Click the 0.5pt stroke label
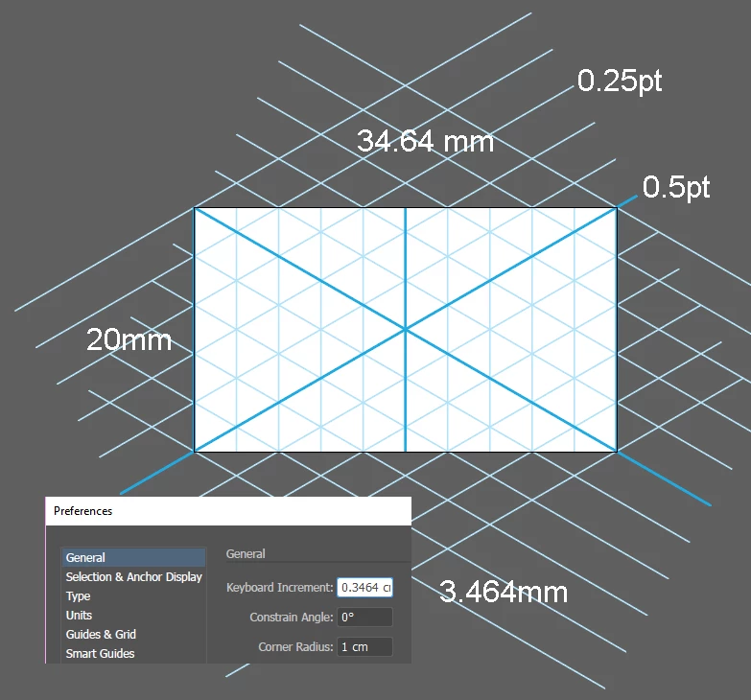Image resolution: width=751 pixels, height=700 pixels. point(676,187)
